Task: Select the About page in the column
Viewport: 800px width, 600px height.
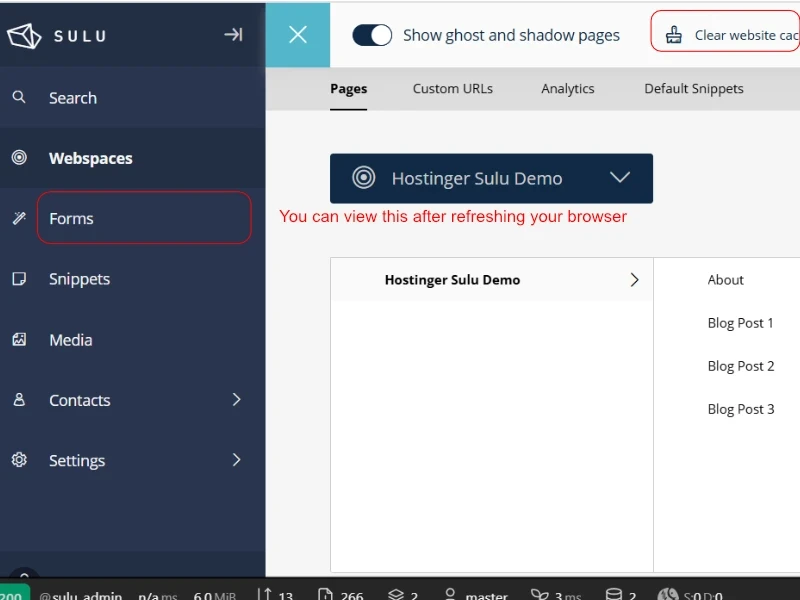Action: pyautogui.click(x=725, y=280)
